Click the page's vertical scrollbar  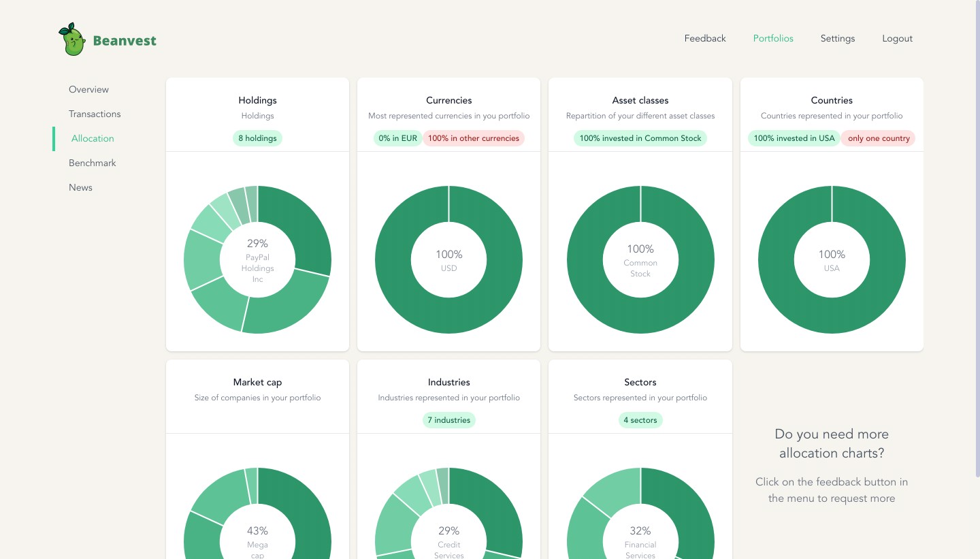977,238
